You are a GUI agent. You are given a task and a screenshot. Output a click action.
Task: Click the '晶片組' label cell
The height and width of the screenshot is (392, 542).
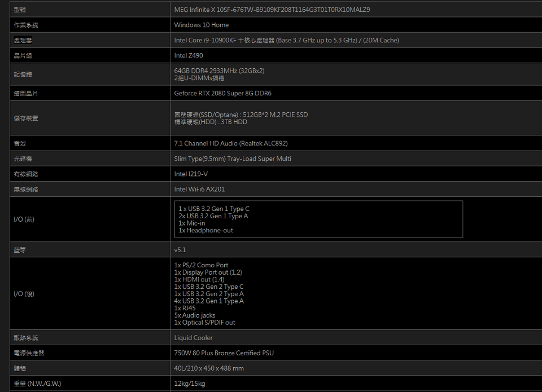coord(90,55)
